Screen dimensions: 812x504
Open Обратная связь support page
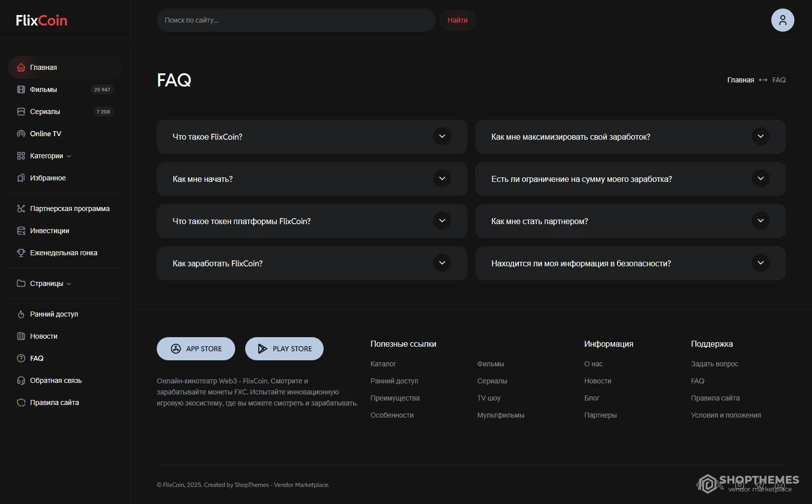pos(55,380)
